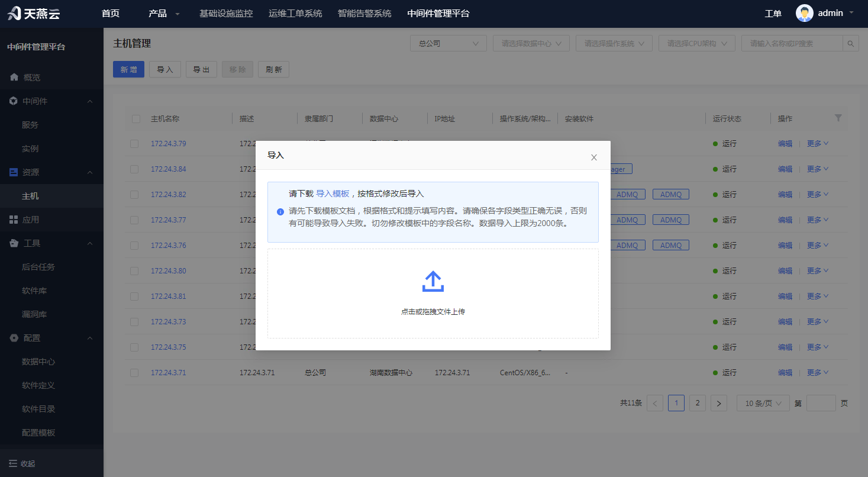Open the 请选择操作系统 dropdown
868x477 pixels.
(614, 43)
